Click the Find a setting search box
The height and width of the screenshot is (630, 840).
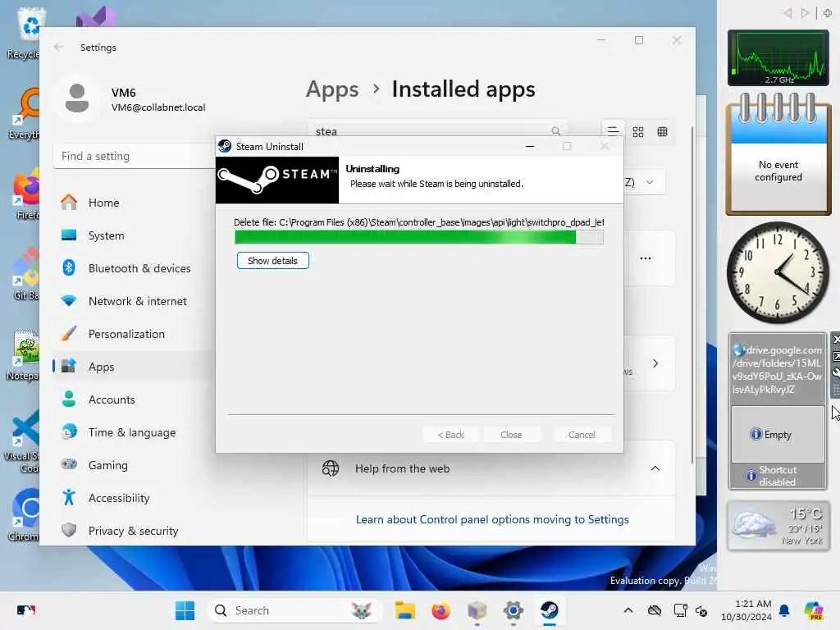pyautogui.click(x=134, y=156)
